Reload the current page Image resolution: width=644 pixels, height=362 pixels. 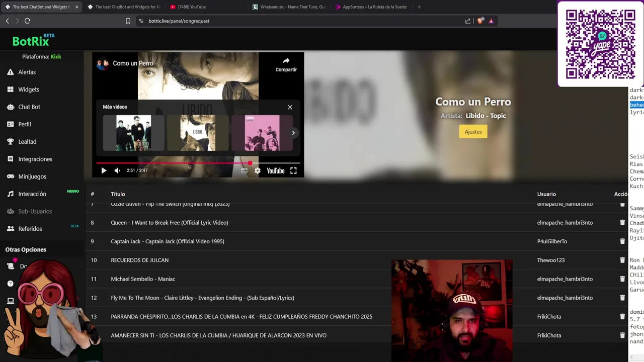coord(27,21)
